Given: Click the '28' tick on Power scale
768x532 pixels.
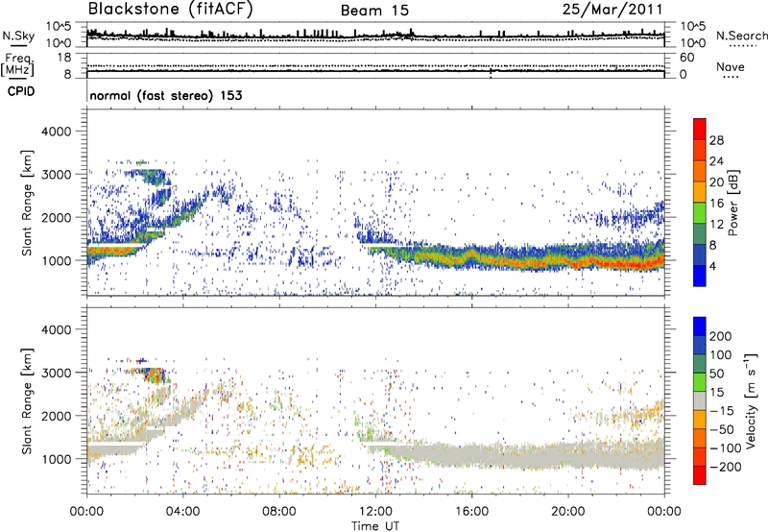Looking at the screenshot, I should [x=716, y=140].
